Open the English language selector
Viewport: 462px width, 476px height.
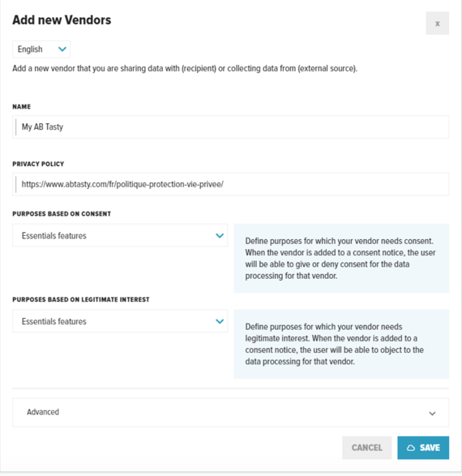[41, 49]
